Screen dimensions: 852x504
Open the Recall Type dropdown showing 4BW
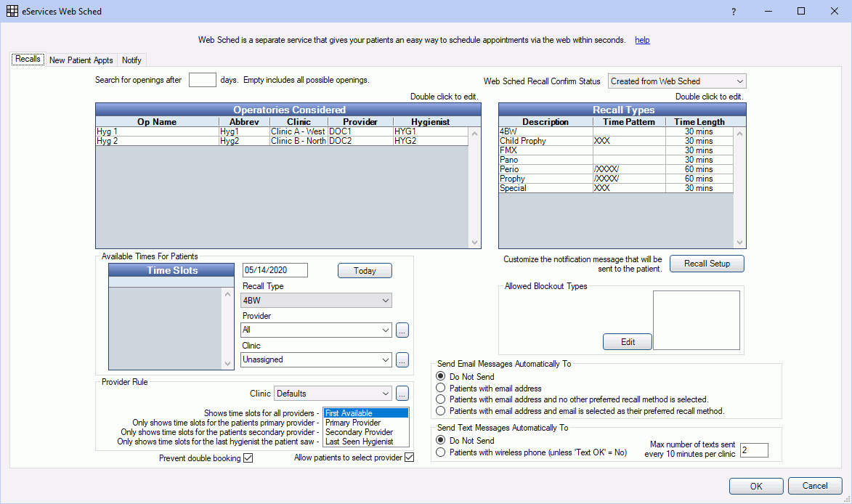tap(316, 300)
